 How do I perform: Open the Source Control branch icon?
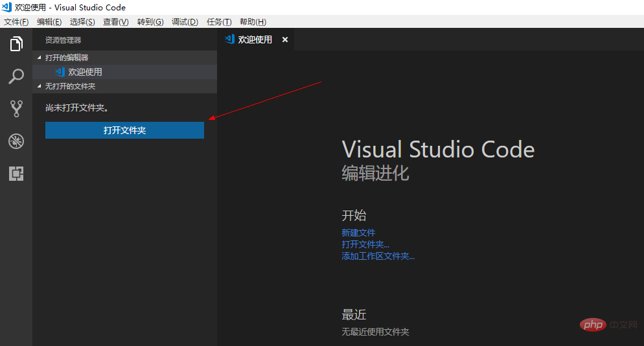[16, 108]
